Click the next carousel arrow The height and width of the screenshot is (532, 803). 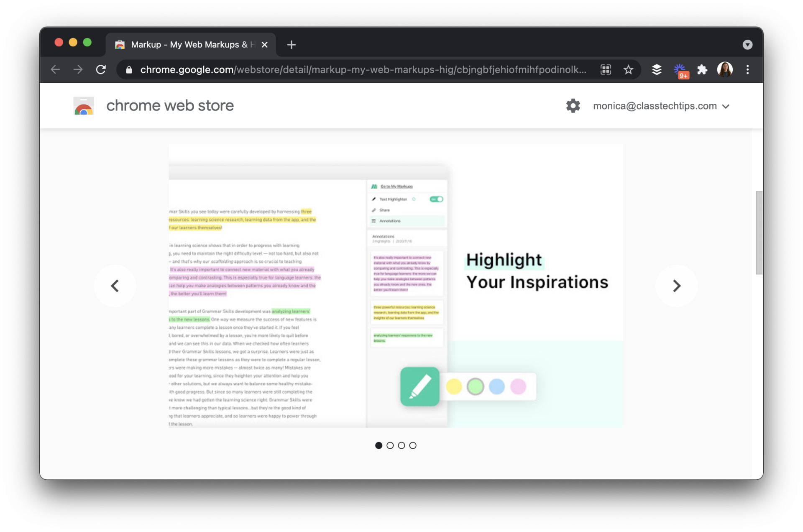coord(677,286)
